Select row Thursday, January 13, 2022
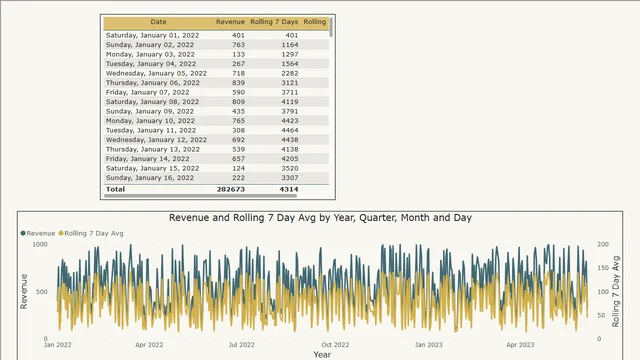Screen dimensions: 640x360 (x=216, y=149)
